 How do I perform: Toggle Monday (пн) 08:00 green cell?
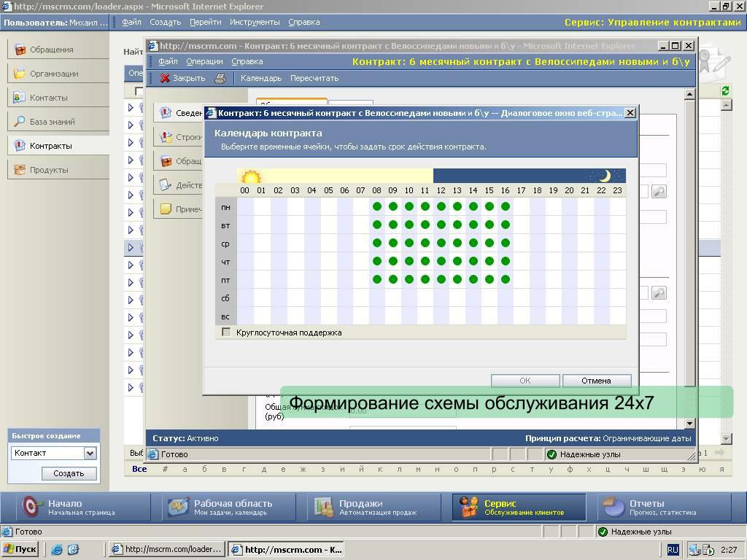pyautogui.click(x=377, y=206)
